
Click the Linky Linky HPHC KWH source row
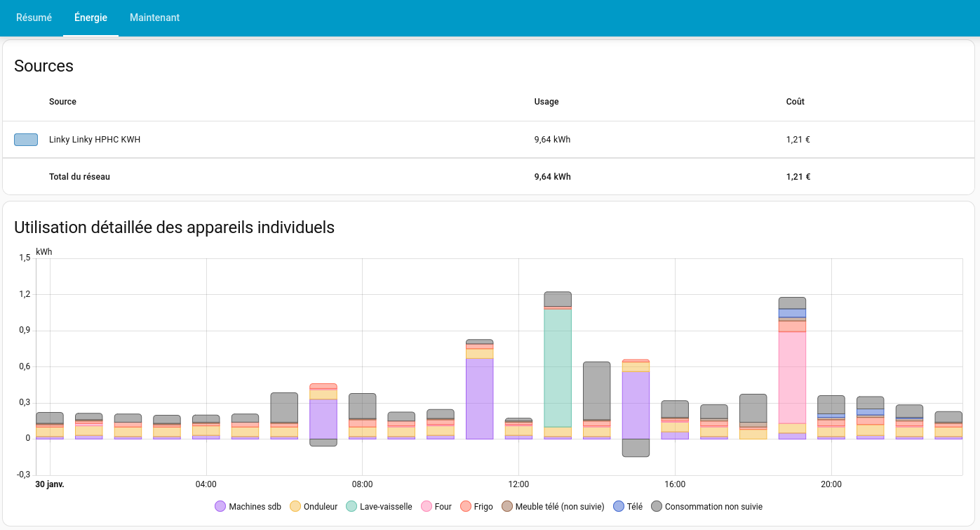tap(95, 140)
